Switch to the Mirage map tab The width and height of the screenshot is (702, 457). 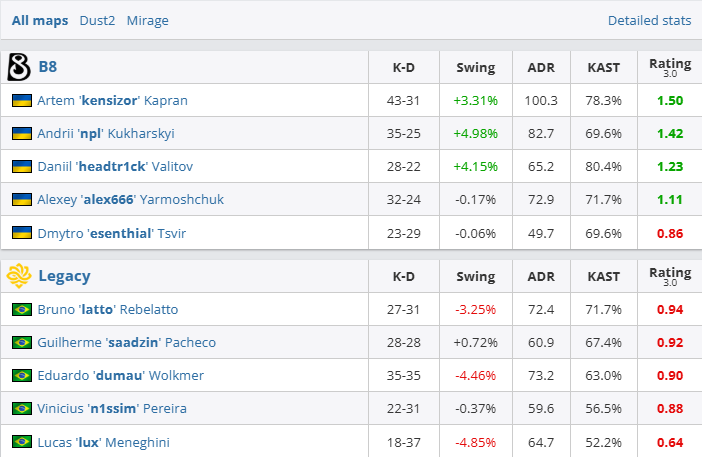147,20
